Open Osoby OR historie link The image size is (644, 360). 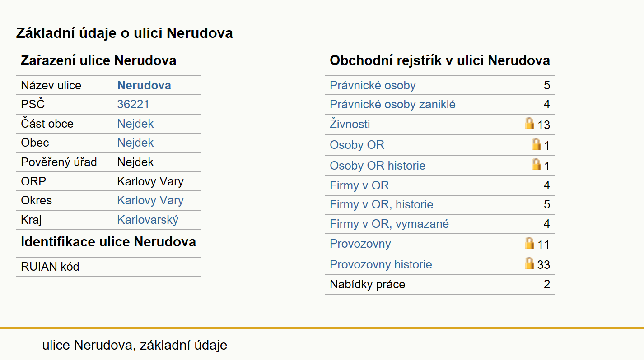(x=378, y=166)
